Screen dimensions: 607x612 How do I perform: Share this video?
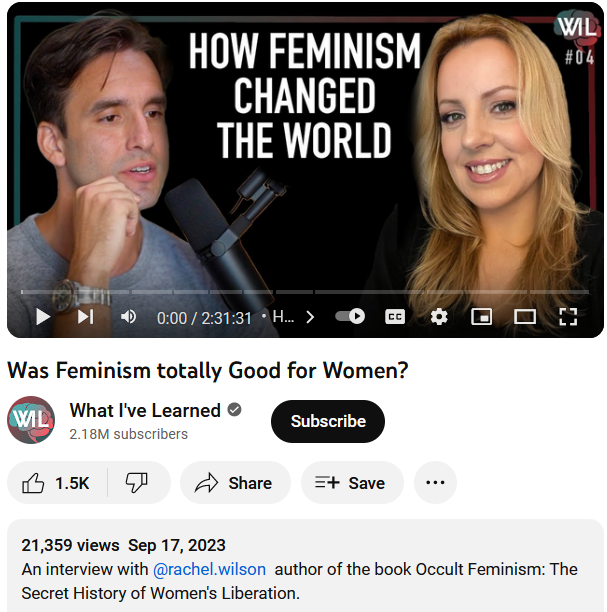point(235,483)
